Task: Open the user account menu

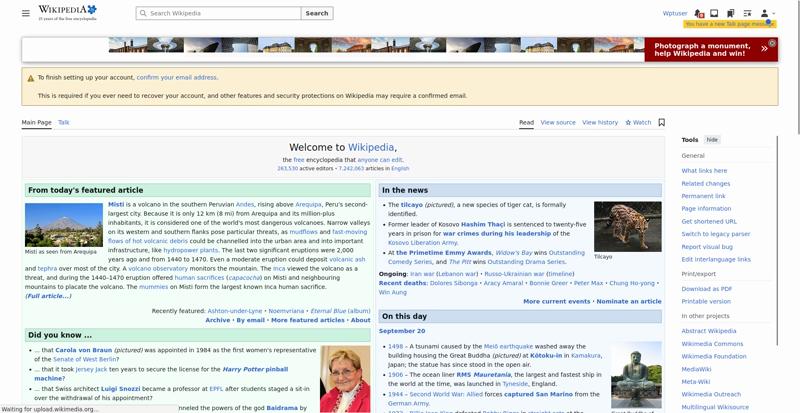Action: click(x=768, y=13)
